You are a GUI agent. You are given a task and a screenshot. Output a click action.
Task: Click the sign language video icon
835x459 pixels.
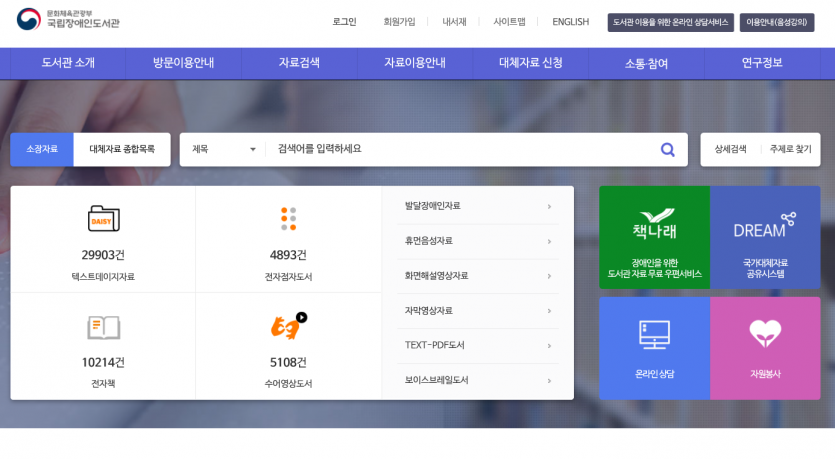[288, 326]
